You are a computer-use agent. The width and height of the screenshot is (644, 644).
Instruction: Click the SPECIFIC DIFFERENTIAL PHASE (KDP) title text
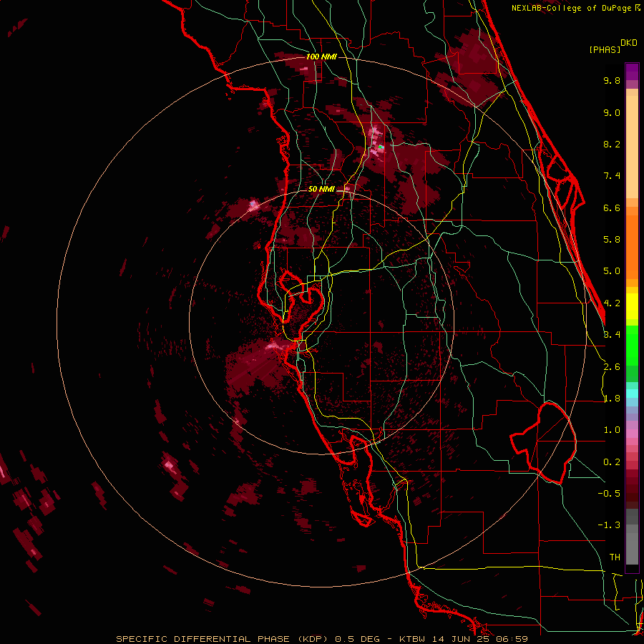point(222,639)
